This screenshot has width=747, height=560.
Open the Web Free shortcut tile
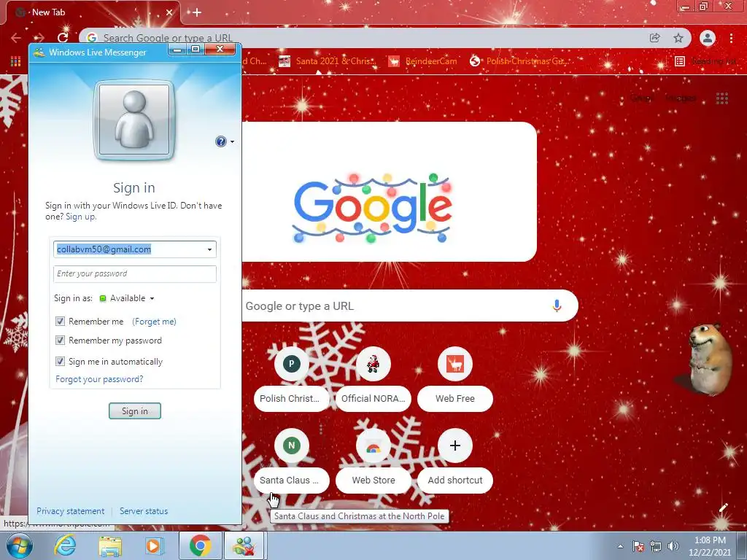pyautogui.click(x=455, y=379)
